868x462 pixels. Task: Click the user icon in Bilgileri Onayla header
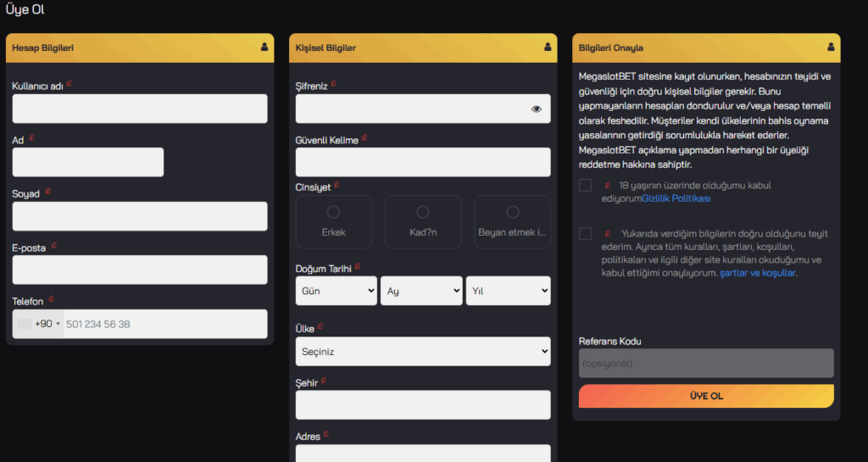831,47
